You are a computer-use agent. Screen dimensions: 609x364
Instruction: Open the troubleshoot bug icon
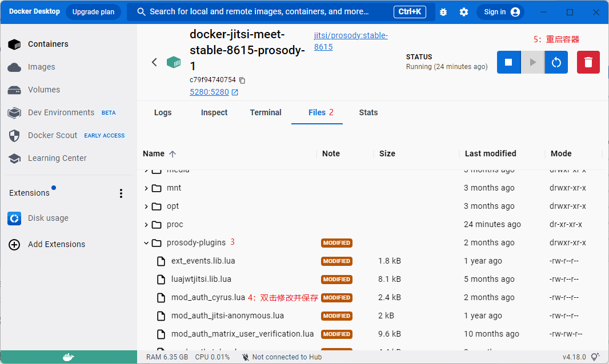(x=443, y=12)
